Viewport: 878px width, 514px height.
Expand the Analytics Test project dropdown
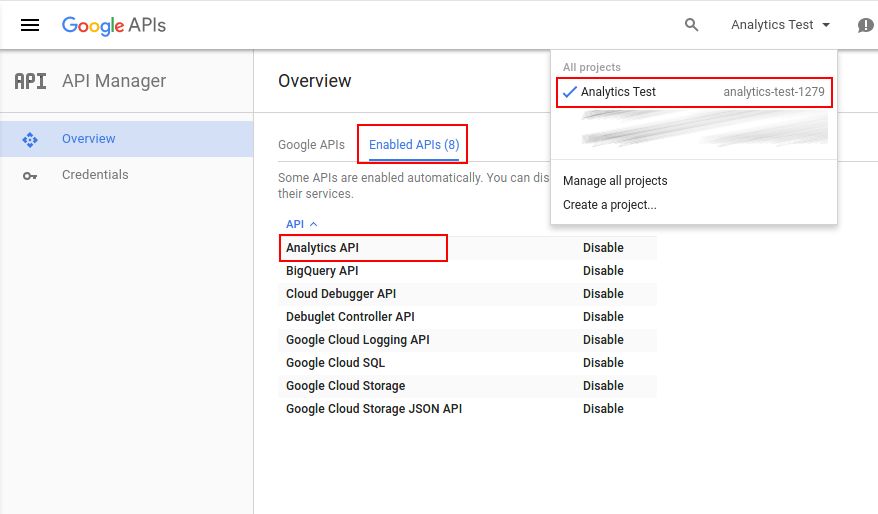coord(781,25)
